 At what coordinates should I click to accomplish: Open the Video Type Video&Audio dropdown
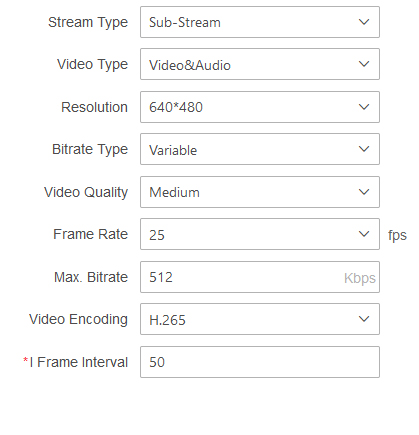tap(260, 64)
